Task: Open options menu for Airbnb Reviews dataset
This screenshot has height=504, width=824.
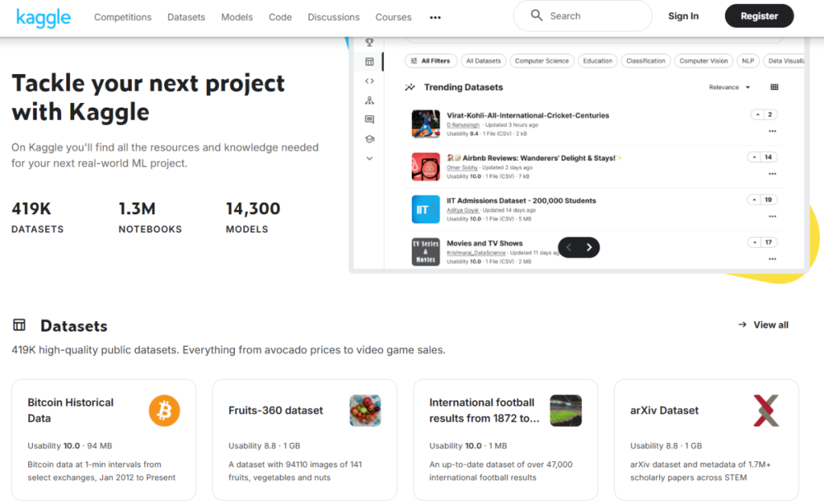Action: pos(772,174)
